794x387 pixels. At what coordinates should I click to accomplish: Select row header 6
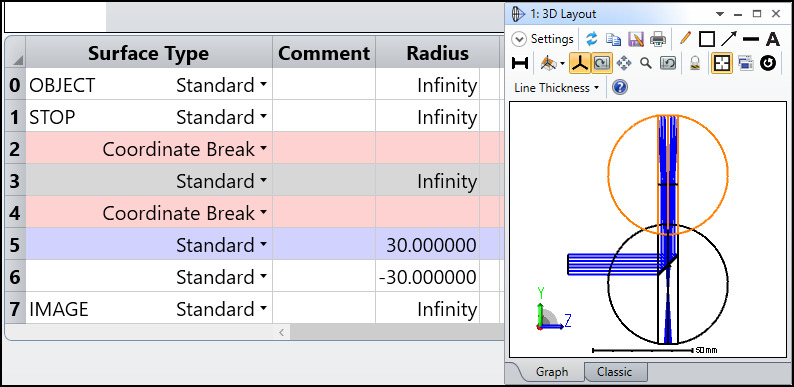(x=15, y=277)
